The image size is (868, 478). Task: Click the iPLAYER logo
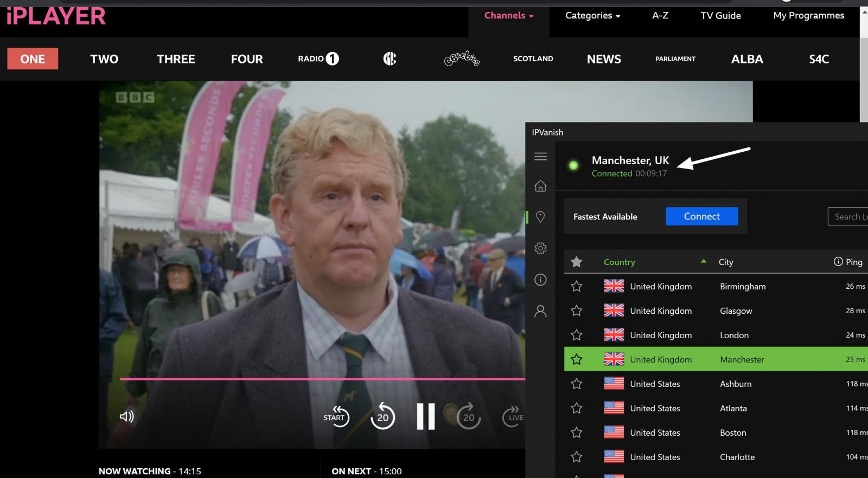(x=56, y=16)
